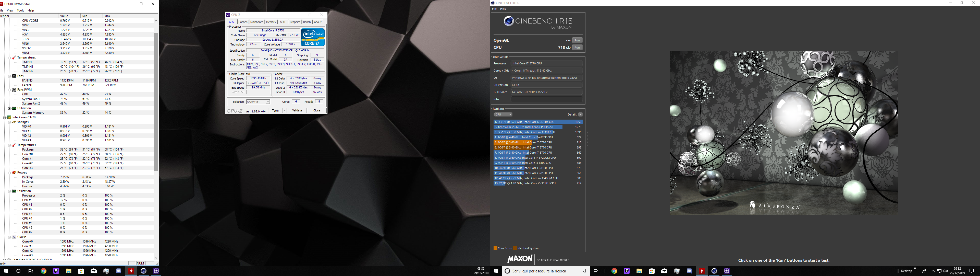This screenshot has height=276, width=980.
Task: Click the Close button in CPU-Z
Action: tap(316, 111)
